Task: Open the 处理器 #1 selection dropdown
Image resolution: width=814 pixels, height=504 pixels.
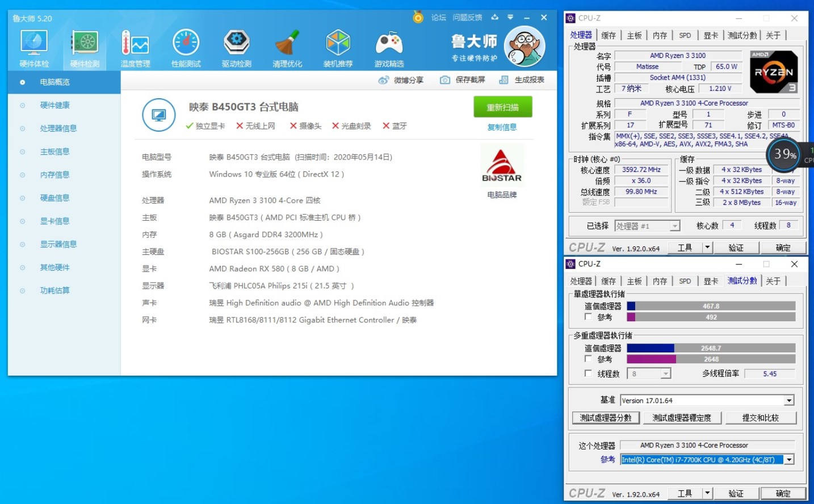Action: 674,226
